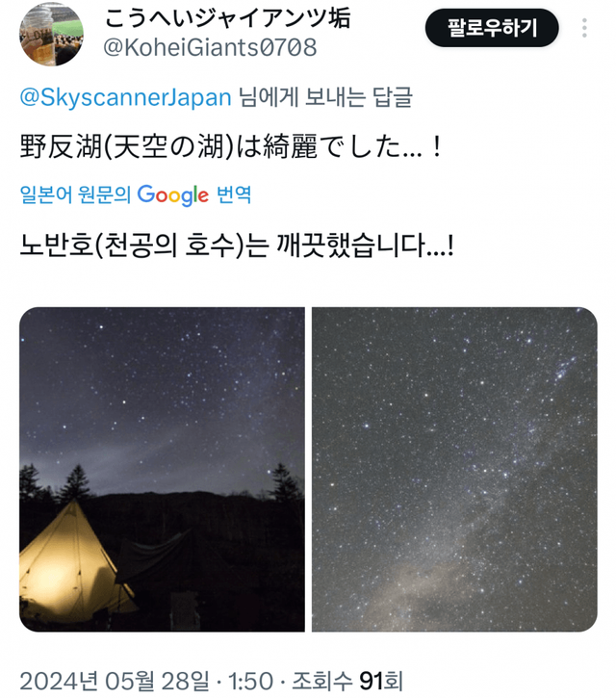Click the 님에게 보내는 답글 reply label
The height and width of the screenshot is (698, 616).
pyautogui.click(x=325, y=97)
